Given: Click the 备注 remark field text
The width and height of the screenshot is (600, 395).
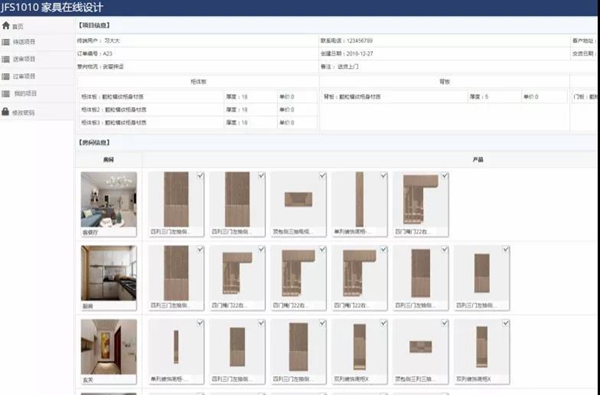Looking at the screenshot, I should (x=339, y=67).
